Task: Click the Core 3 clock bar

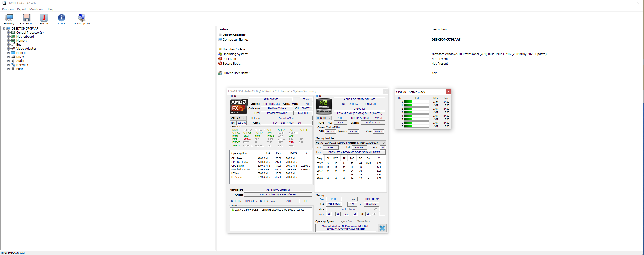Action: point(416,112)
